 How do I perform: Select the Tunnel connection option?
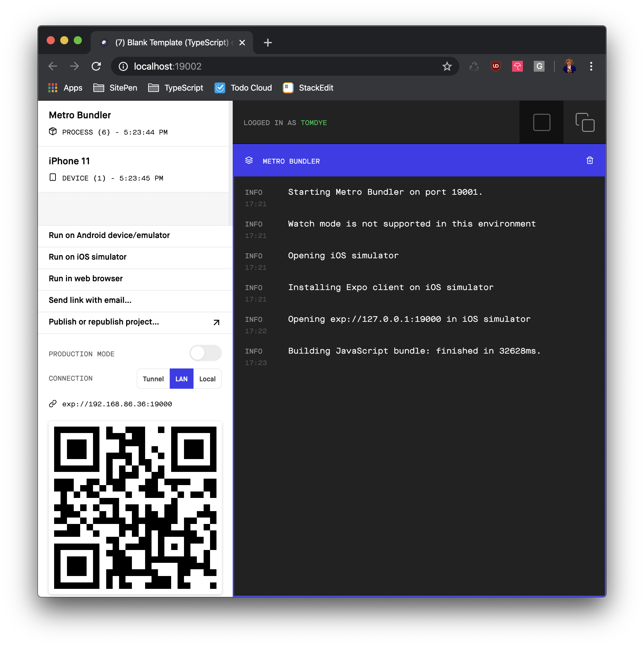(153, 379)
